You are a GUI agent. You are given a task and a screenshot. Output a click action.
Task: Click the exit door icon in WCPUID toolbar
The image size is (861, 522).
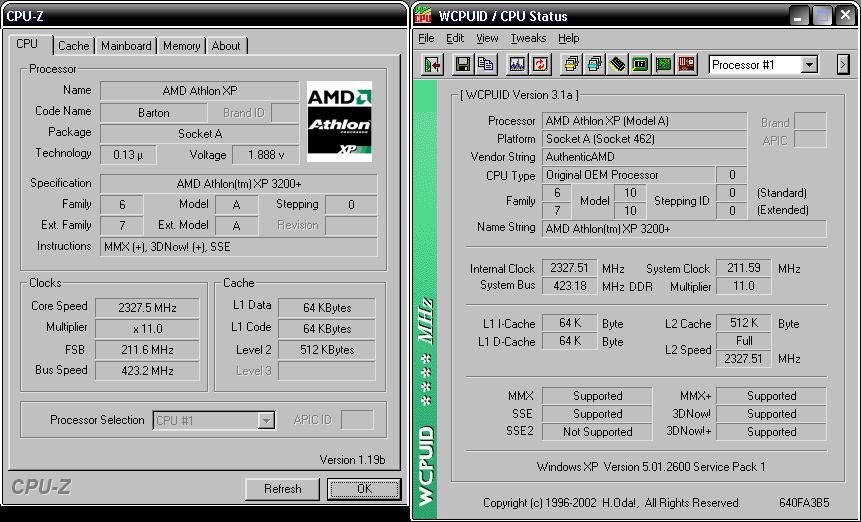click(433, 65)
